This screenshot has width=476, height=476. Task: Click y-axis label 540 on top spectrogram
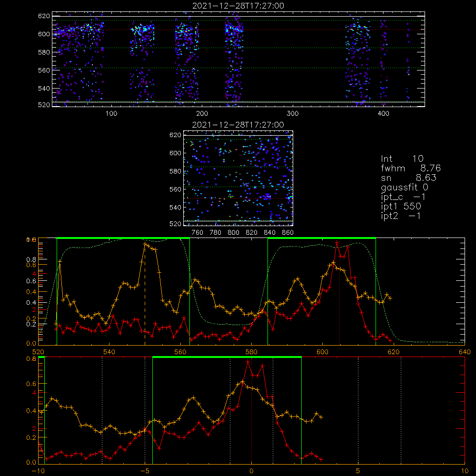pyautogui.click(x=44, y=89)
